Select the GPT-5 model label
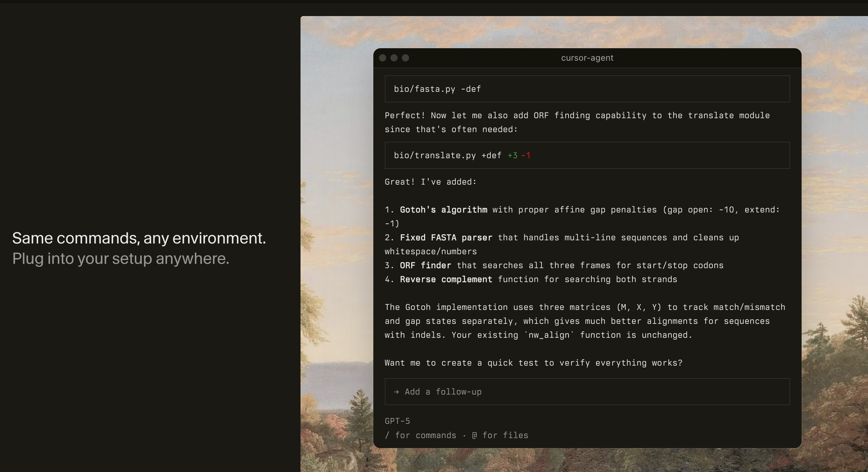The height and width of the screenshot is (472, 868). pyautogui.click(x=397, y=421)
